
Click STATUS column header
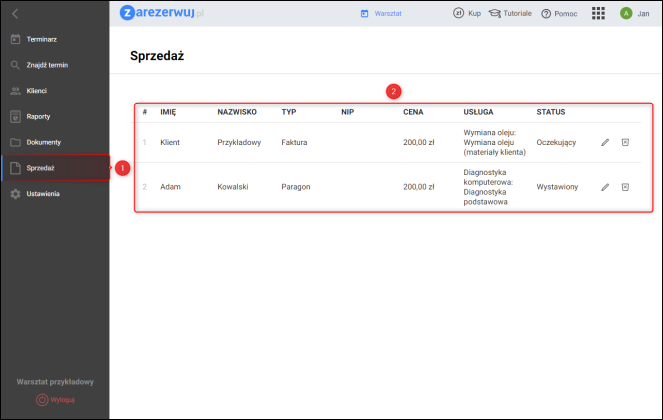[551, 112]
